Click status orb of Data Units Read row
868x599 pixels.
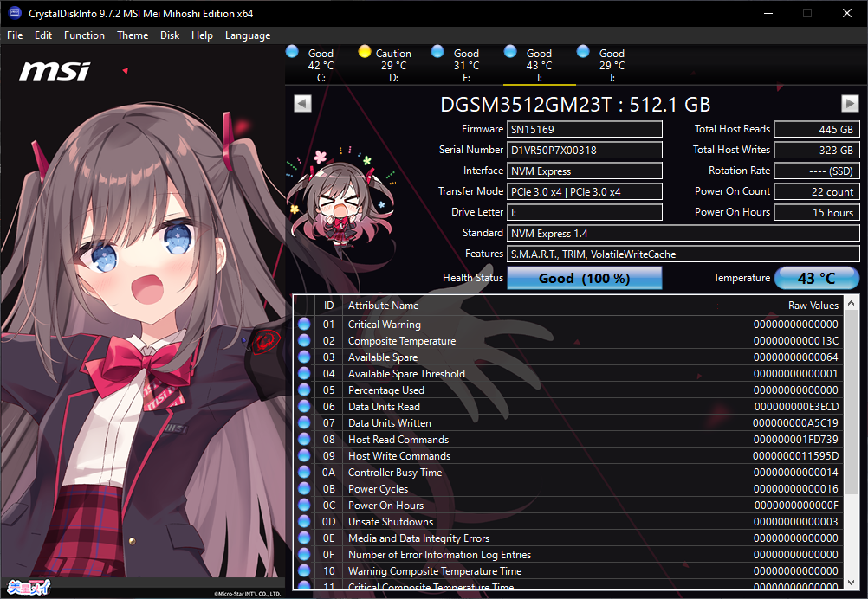pos(304,407)
